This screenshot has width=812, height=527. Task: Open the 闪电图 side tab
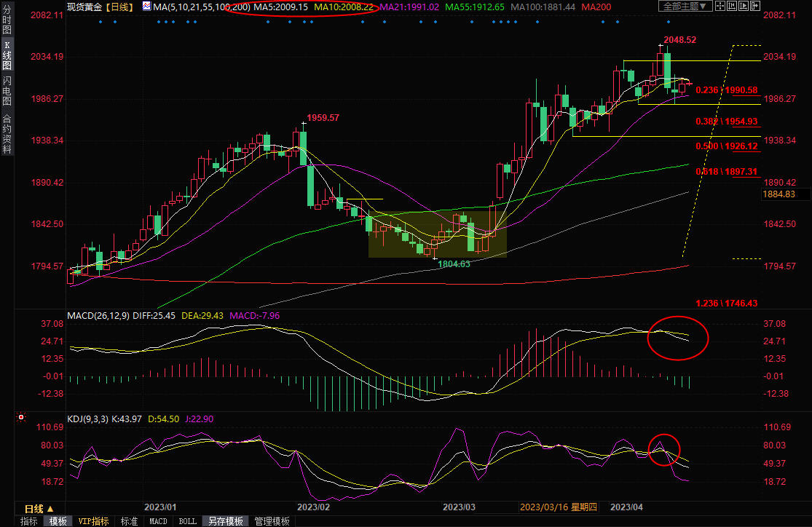pyautogui.click(x=7, y=90)
